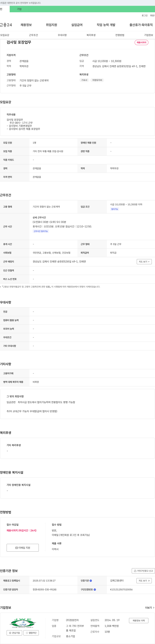The image size is (155, 644).
Task: Click the 기숙사 welfare tag
Action: [84, 80]
